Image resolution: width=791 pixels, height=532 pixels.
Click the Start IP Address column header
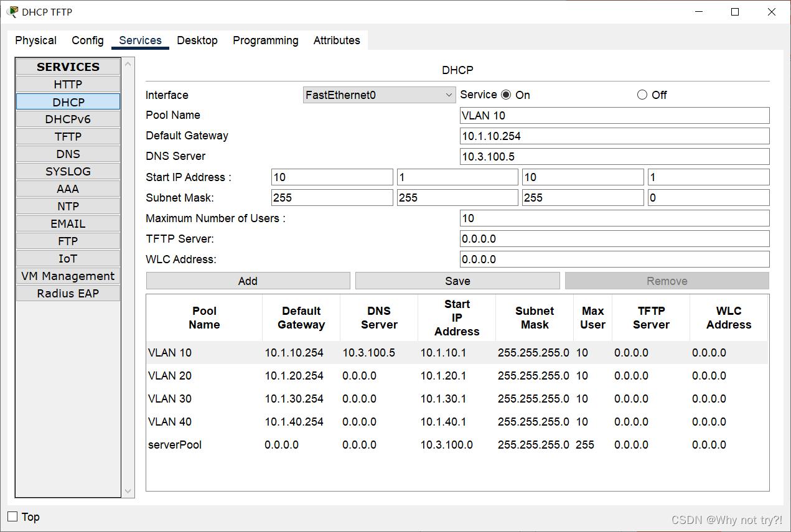[x=457, y=318]
